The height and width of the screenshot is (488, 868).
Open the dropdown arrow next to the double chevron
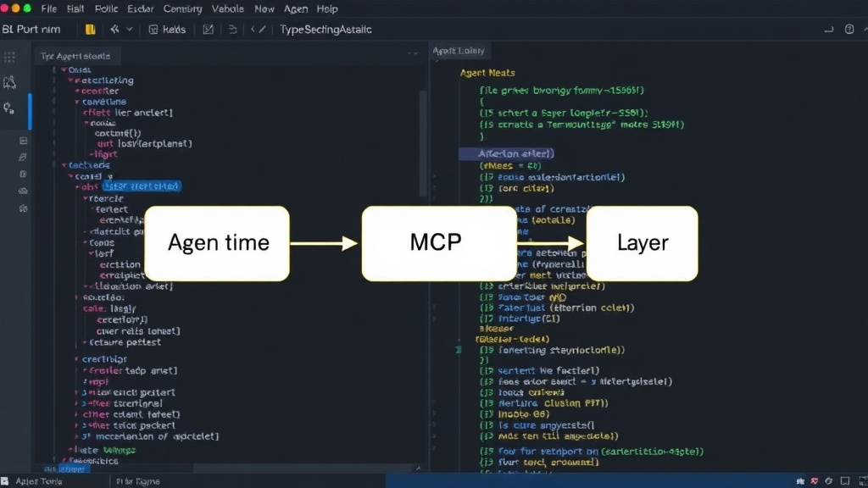pos(130,30)
